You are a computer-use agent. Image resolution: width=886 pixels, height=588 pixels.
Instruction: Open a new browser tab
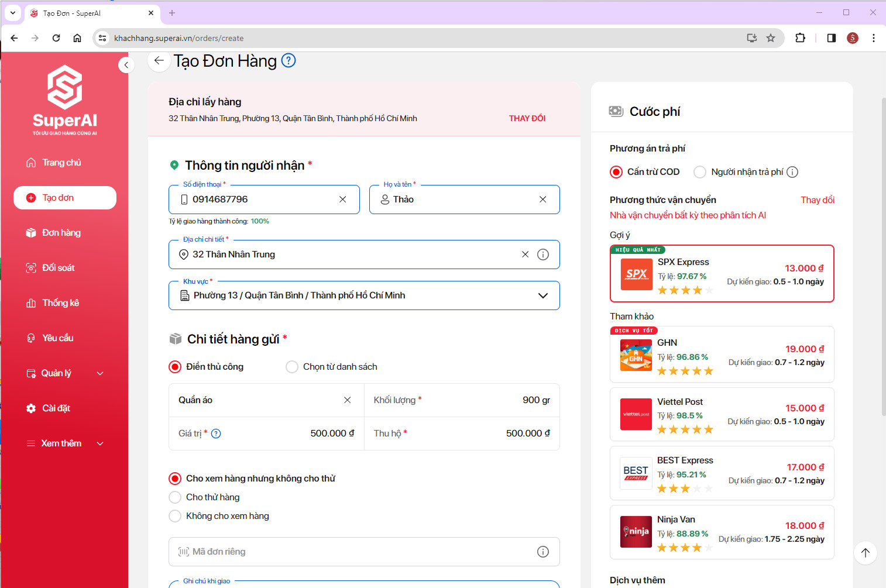click(172, 13)
